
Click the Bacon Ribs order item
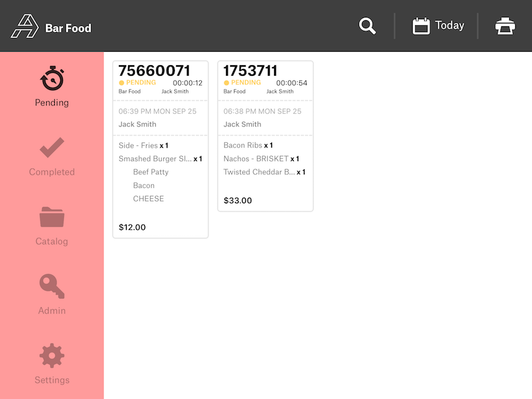pos(243,146)
